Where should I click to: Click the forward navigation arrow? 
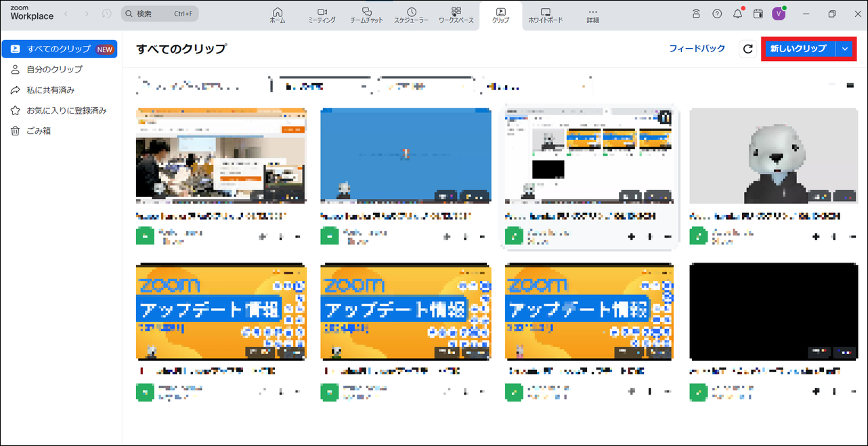point(86,14)
